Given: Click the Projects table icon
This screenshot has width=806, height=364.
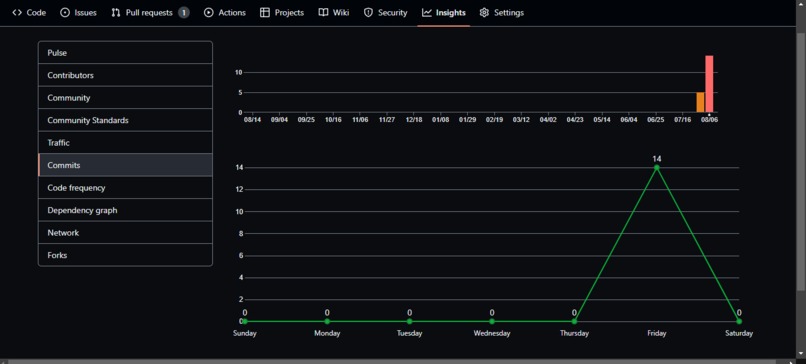Looking at the screenshot, I should (x=265, y=13).
